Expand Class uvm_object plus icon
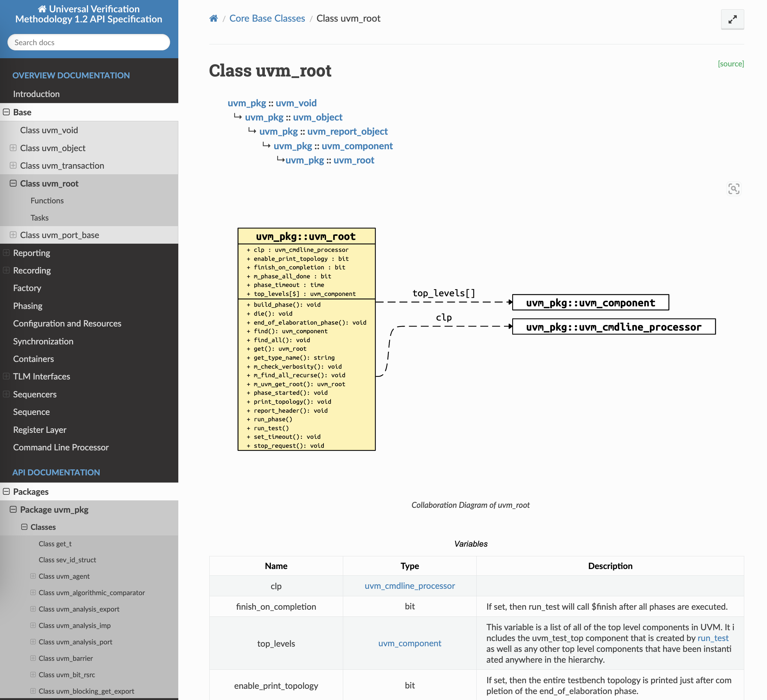Image resolution: width=767 pixels, height=700 pixels. tap(13, 148)
